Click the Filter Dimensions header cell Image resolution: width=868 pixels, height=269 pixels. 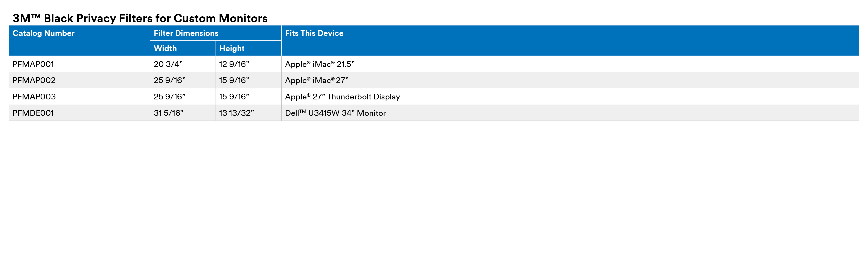coord(186,33)
